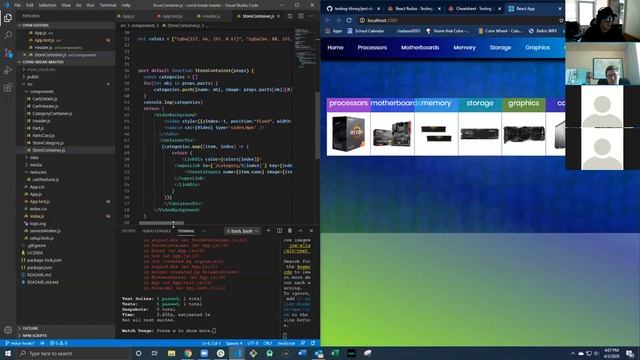Open the processors category card image
This screenshot has width=640, height=360.
click(x=349, y=133)
